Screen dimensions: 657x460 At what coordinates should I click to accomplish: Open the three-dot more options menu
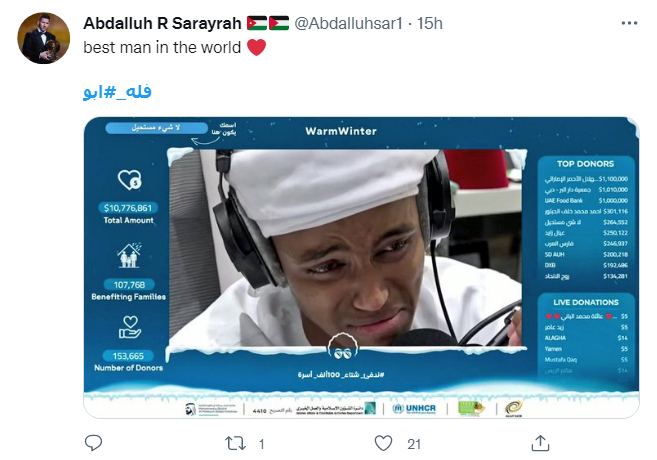[x=629, y=23]
